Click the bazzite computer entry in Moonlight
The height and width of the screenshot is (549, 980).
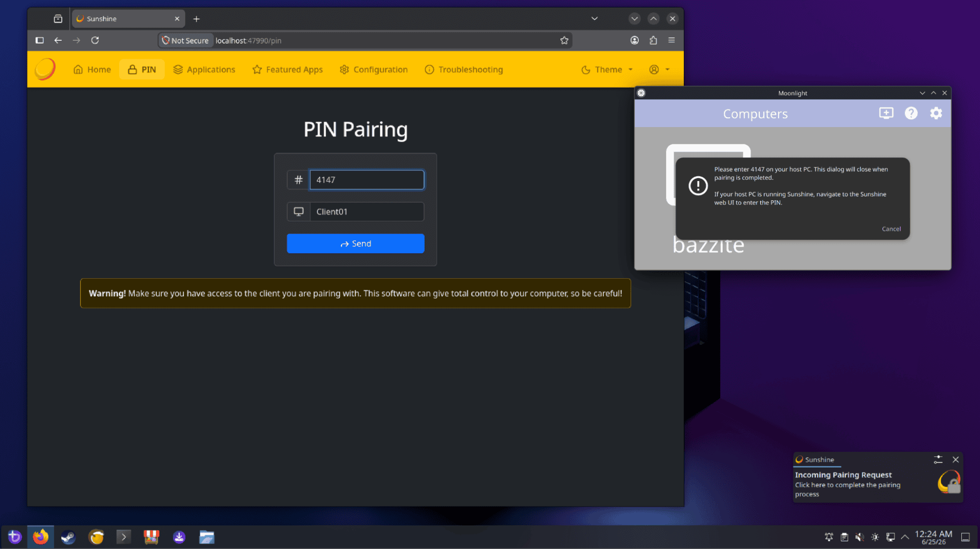point(708,200)
